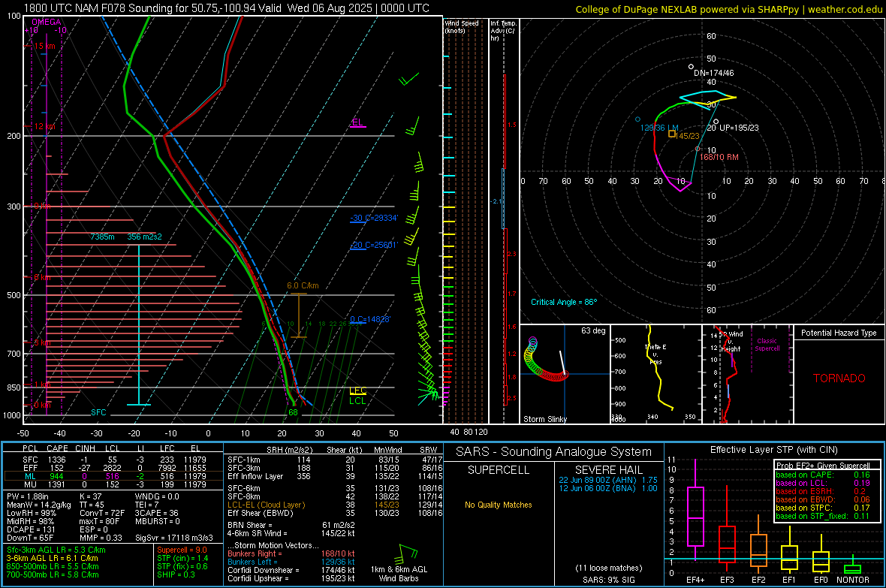This screenshot has height=588, width=886.
Task: Select the highlighted ML parcel row
Action: (x=113, y=476)
